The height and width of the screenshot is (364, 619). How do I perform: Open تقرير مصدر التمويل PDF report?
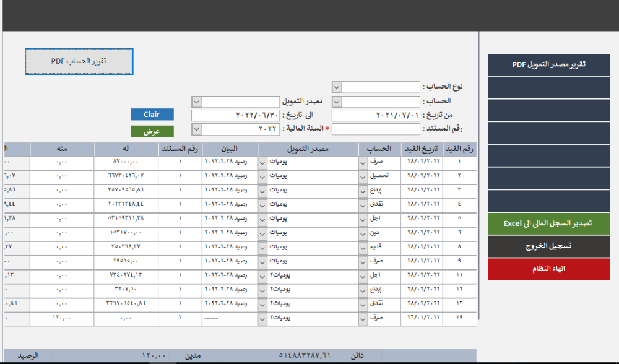(548, 65)
